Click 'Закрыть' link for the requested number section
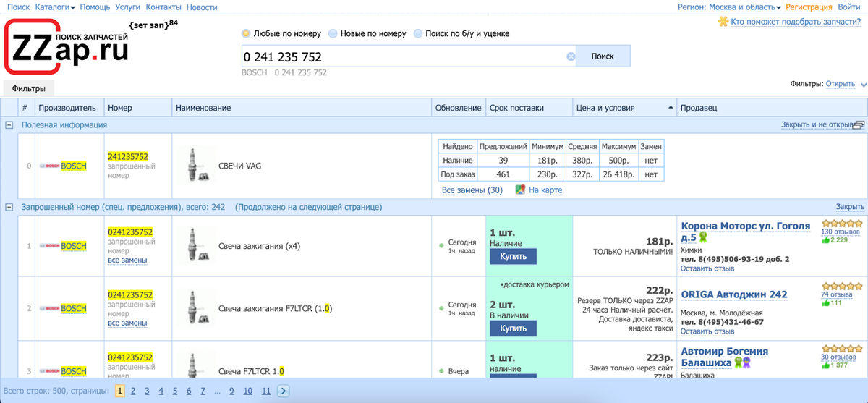 click(850, 207)
